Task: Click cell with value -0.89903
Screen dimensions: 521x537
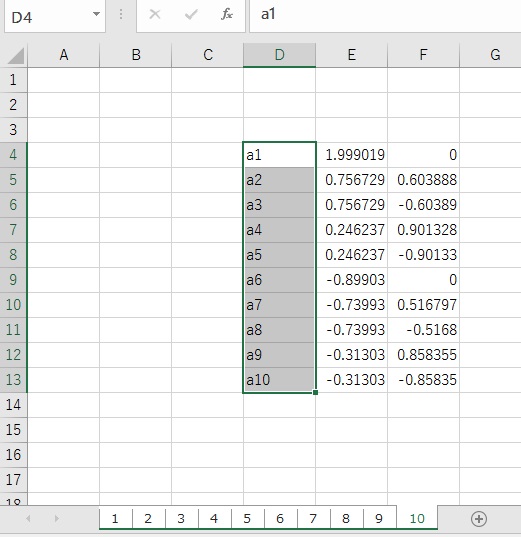Action: 351,280
